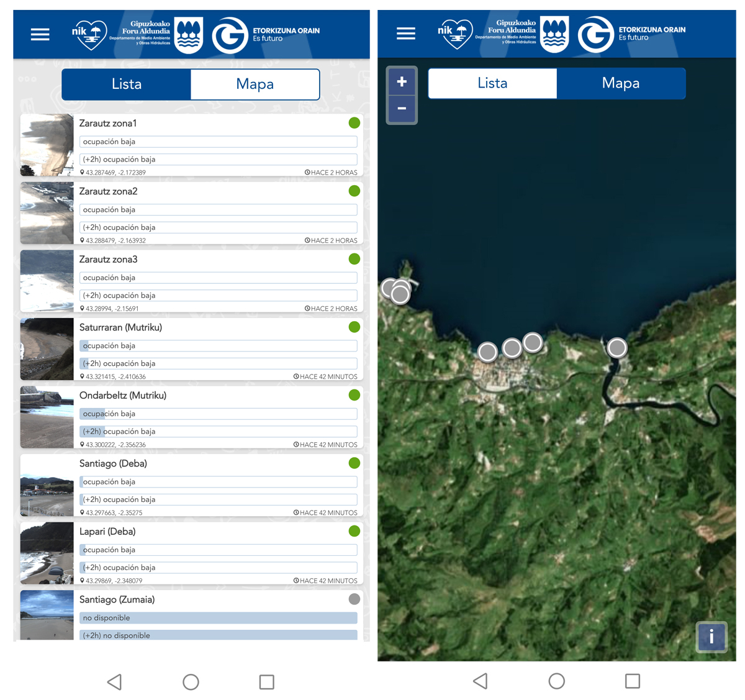Image resolution: width=745 pixels, height=700 pixels.
Task: Tap Zarautz zona2 green status dot
Action: pos(354,191)
